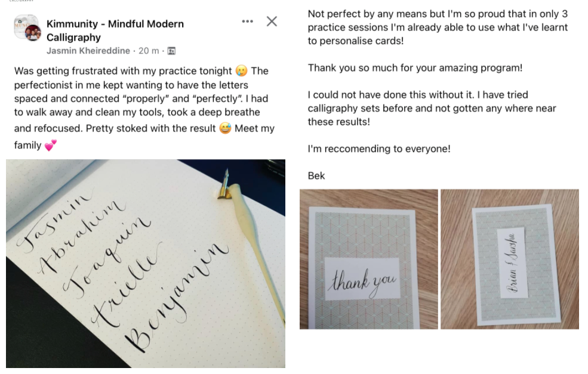588x374 pixels.
Task: Click the "Bek" signature text
Action: pyautogui.click(x=316, y=176)
